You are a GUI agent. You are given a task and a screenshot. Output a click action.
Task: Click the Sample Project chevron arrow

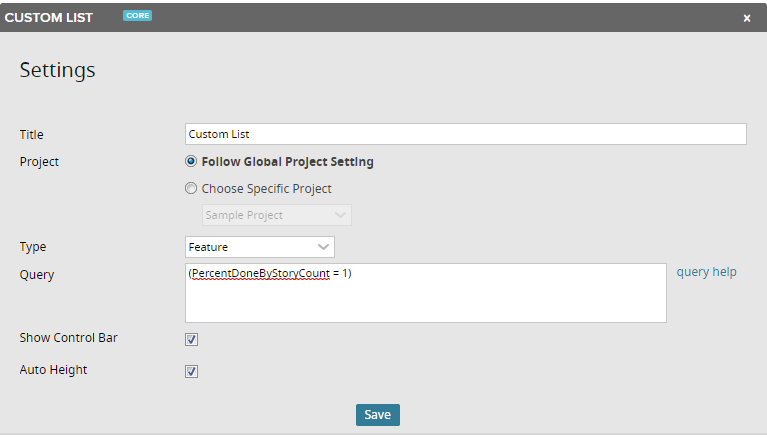tap(340, 215)
